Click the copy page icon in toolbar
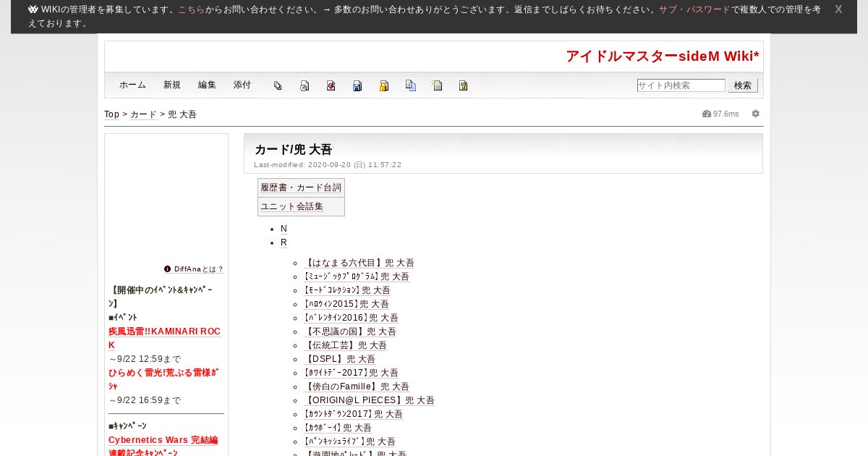The height and width of the screenshot is (456, 868). coord(278,85)
